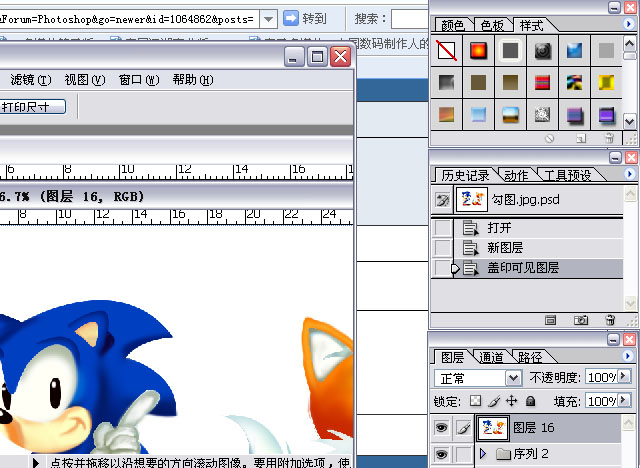
Task: Select the 打开 history state
Action: point(538,228)
